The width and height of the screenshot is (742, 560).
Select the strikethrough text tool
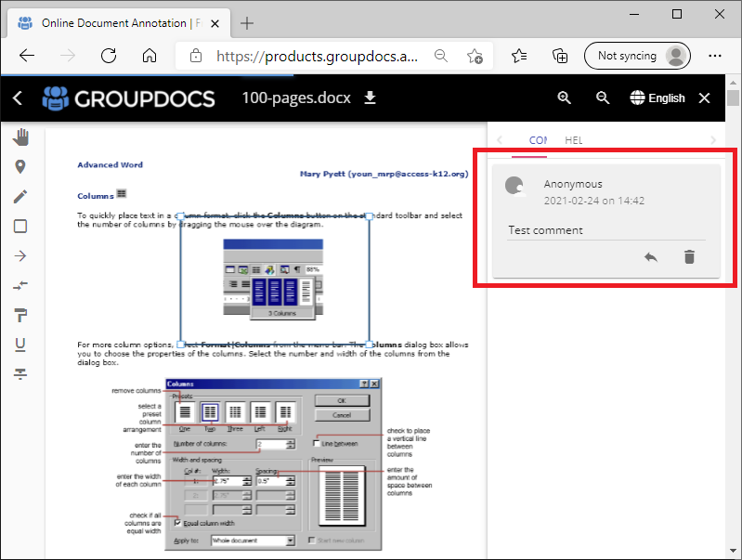click(x=20, y=373)
